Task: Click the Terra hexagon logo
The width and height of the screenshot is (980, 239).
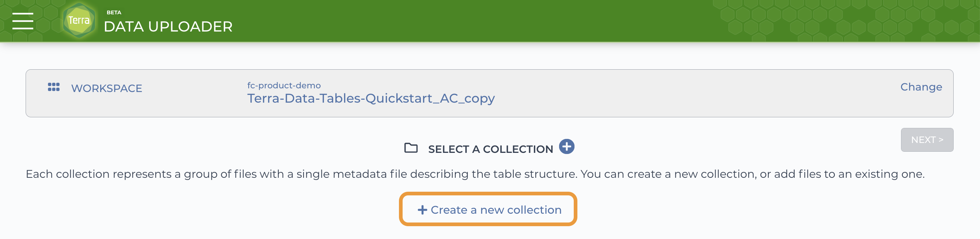Action: pyautogui.click(x=79, y=20)
